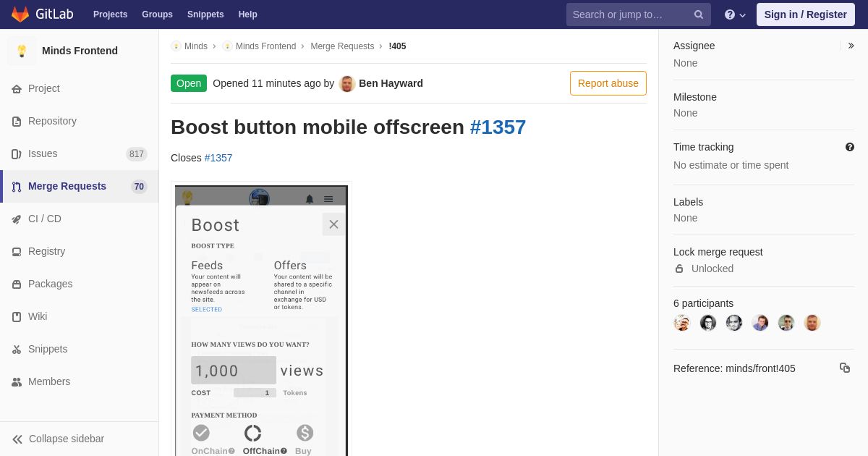The image size is (868, 456).
Task: Open Snippets sidebar item
Action: click(48, 349)
